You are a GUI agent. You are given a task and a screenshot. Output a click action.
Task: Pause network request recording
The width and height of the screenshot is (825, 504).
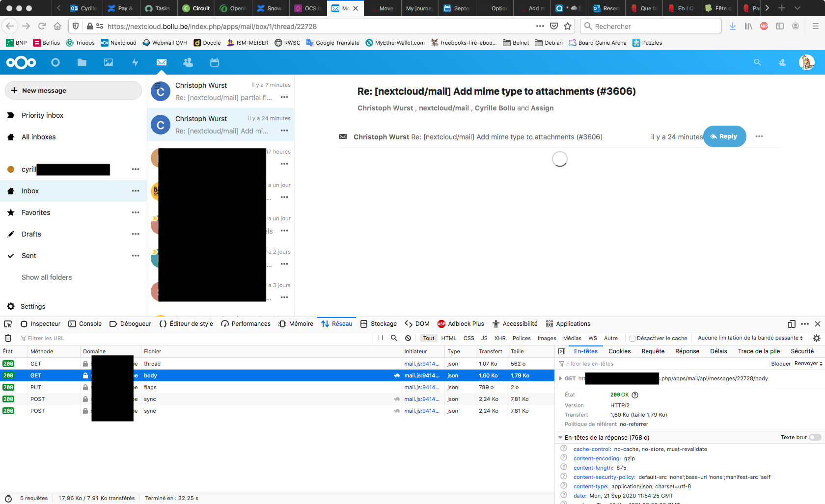coord(381,338)
